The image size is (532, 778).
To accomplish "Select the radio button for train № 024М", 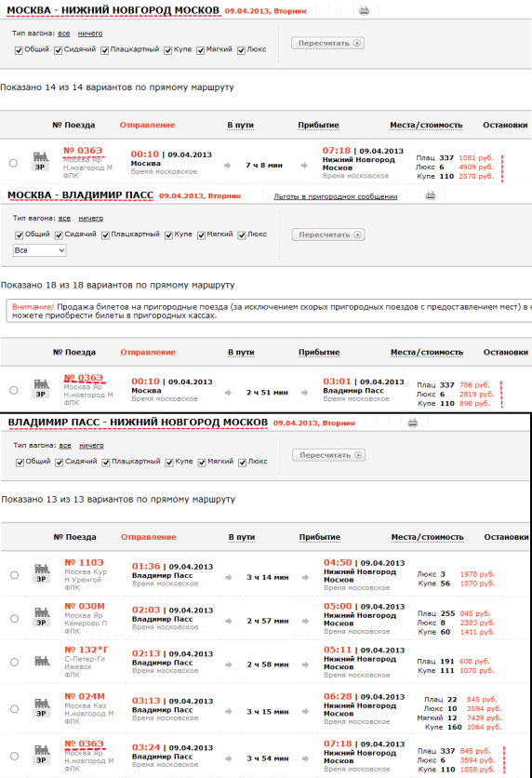I will pyautogui.click(x=14, y=708).
